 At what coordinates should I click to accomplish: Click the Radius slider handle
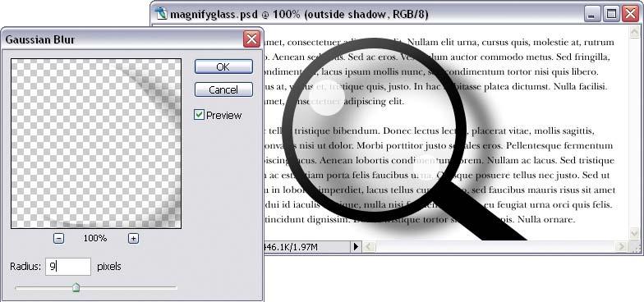[76, 287]
